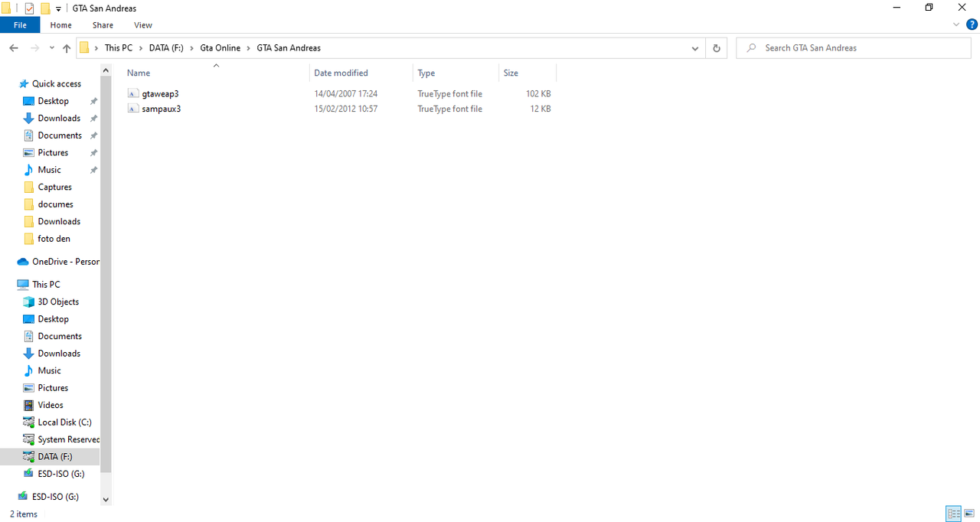Click the This PC monitor icon

click(x=23, y=285)
